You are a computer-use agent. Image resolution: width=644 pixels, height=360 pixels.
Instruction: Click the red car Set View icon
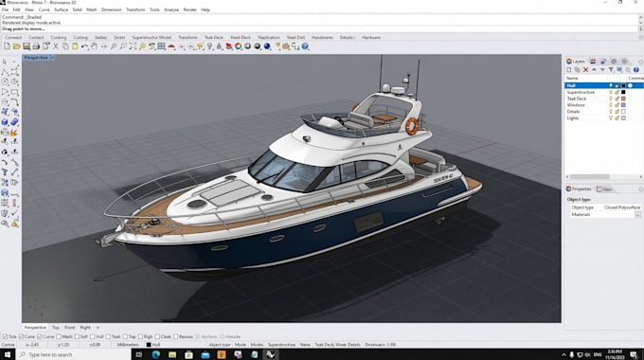[x=171, y=46]
